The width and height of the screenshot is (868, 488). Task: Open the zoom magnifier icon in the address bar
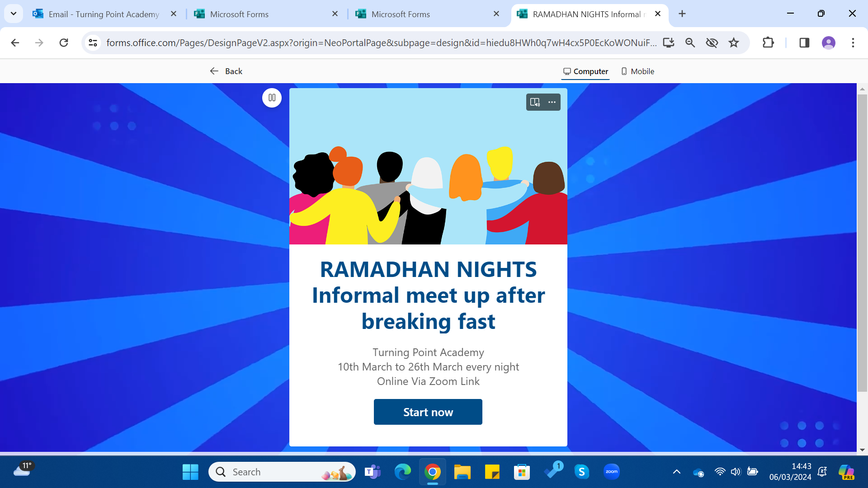(690, 42)
